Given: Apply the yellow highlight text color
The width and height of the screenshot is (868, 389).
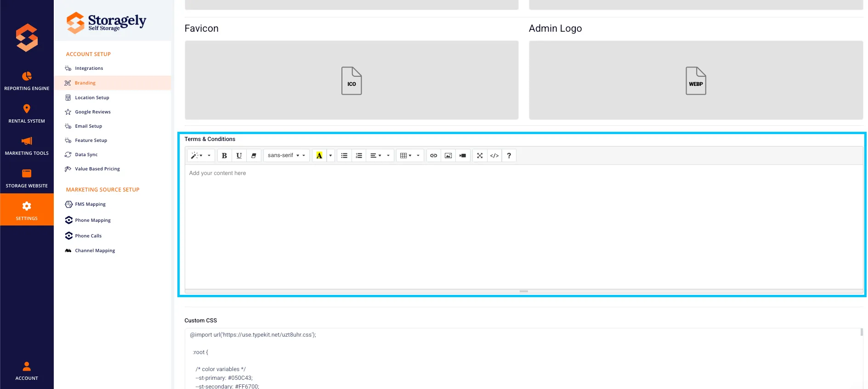Looking at the screenshot, I should (319, 156).
